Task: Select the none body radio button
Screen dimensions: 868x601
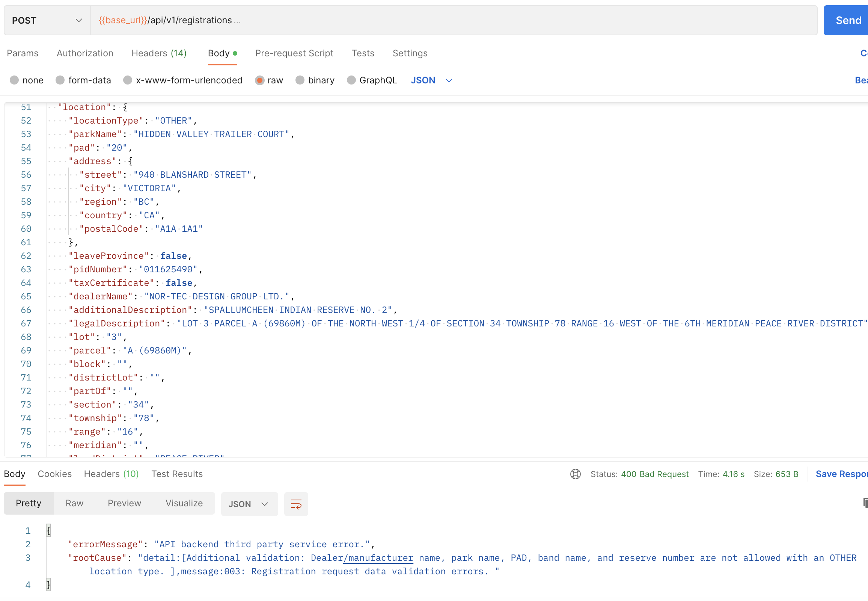Action: coord(14,80)
